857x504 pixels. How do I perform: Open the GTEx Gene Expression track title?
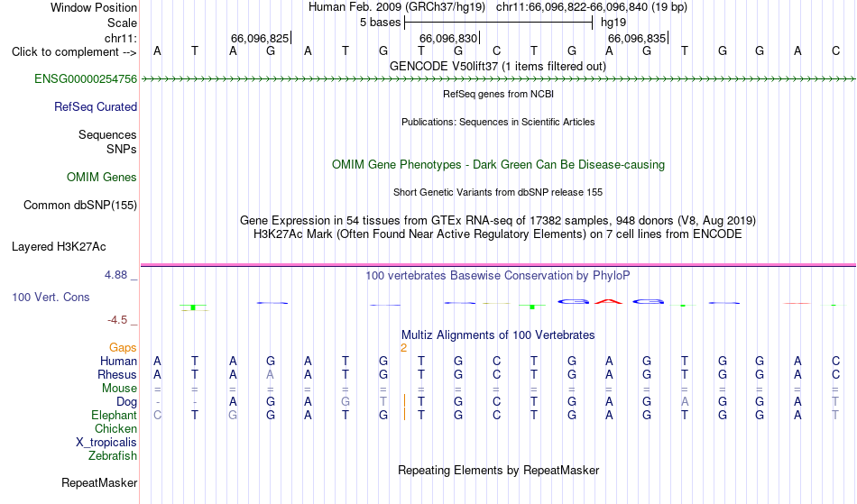coord(498,220)
